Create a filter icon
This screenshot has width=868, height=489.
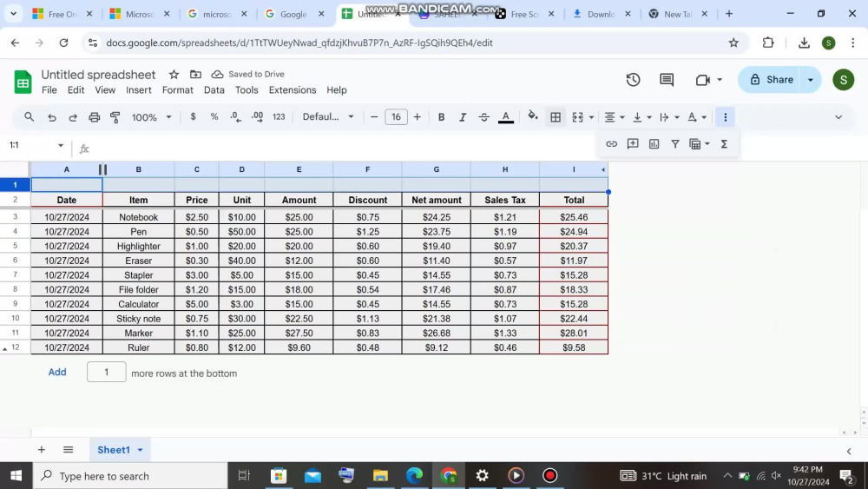(x=674, y=144)
